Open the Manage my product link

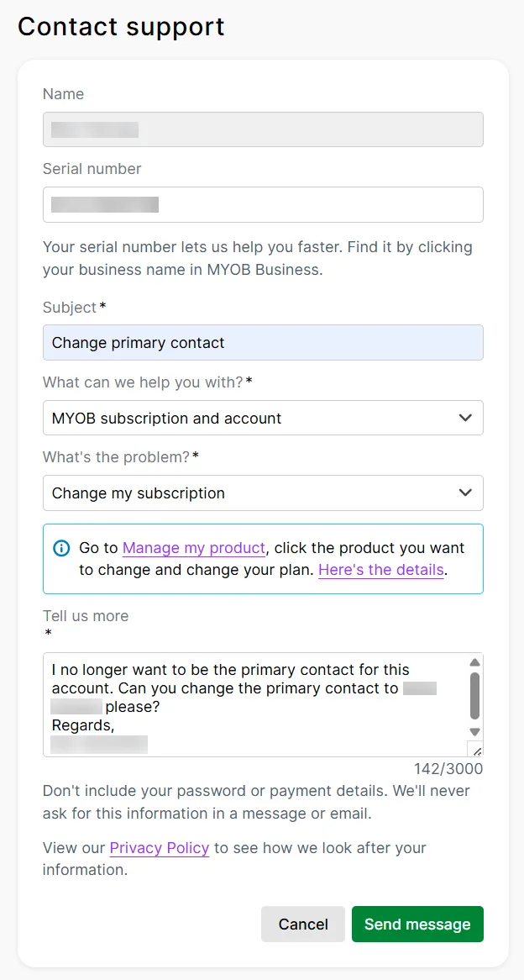point(194,548)
